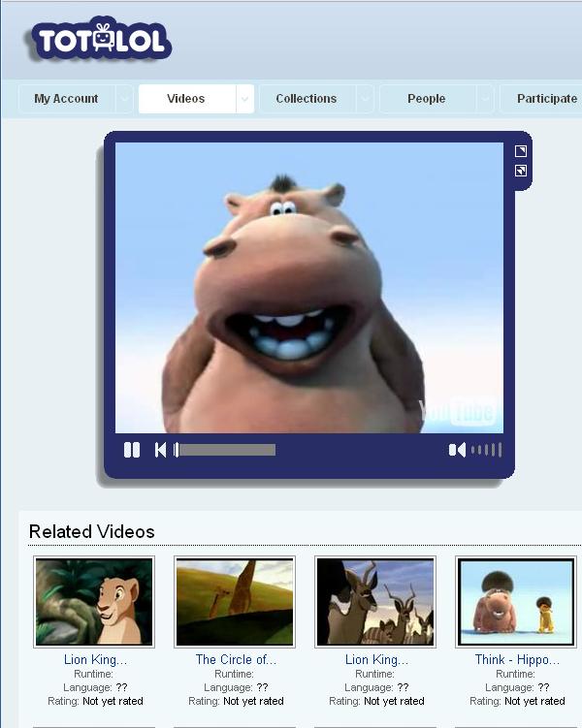582x728 pixels.
Task: Click the playing hippo video frame
Action: (309, 288)
